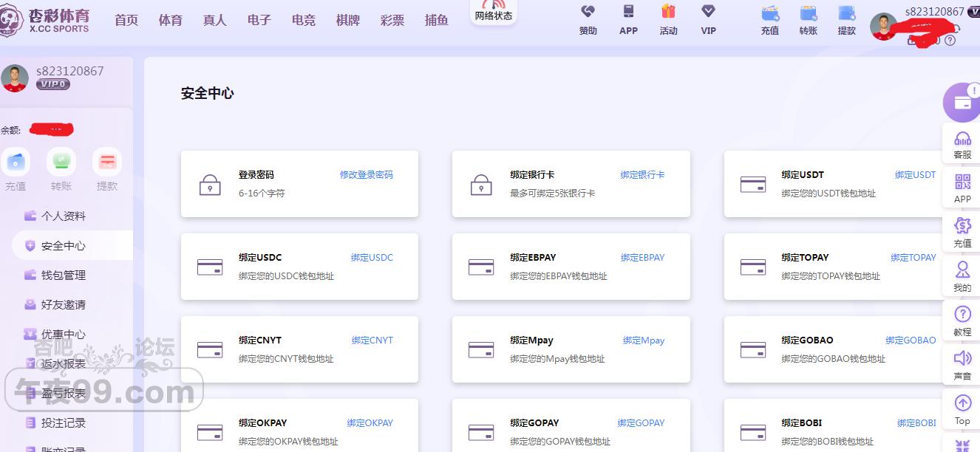Select 体育 in the top navigation

tap(171, 20)
